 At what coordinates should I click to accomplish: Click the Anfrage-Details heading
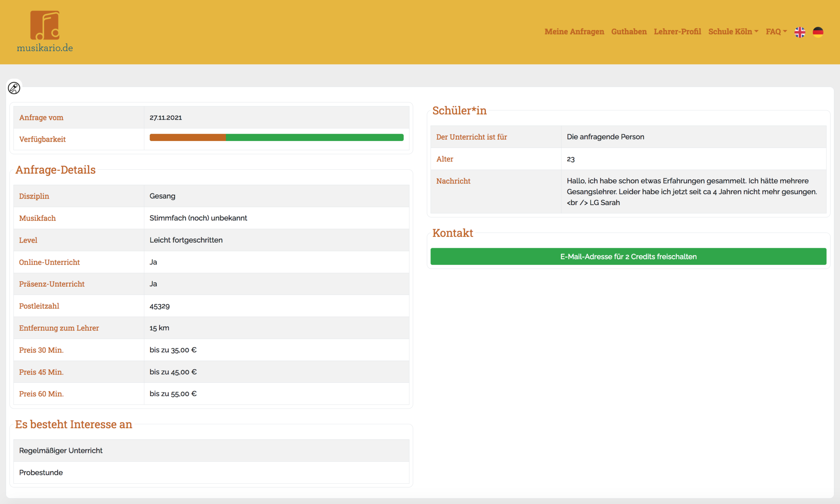[x=55, y=170]
